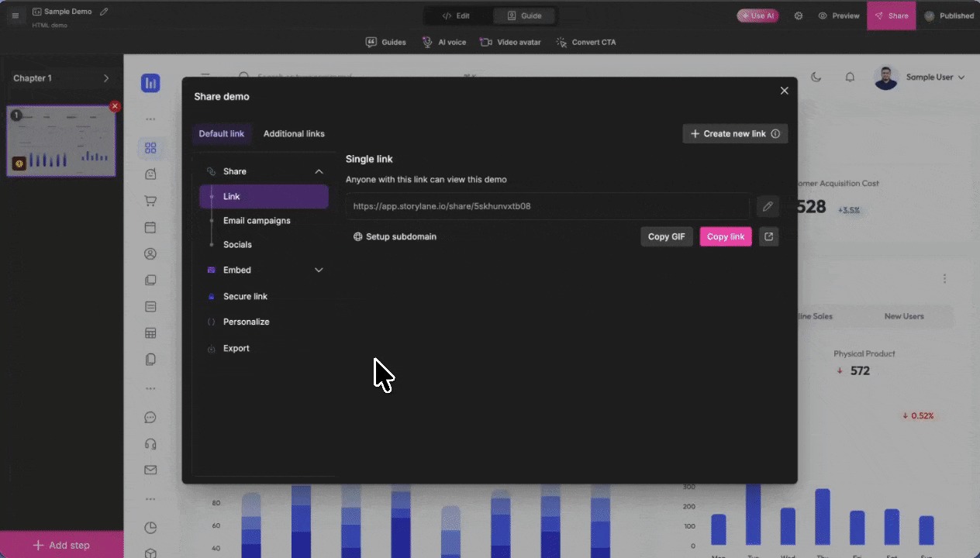Viewport: 980px width, 558px height.
Task: Open the notifications bell in demo
Action: pos(851,77)
